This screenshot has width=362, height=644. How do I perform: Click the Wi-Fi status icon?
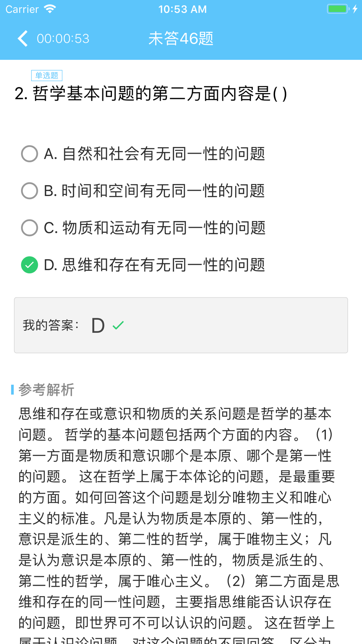click(x=50, y=9)
